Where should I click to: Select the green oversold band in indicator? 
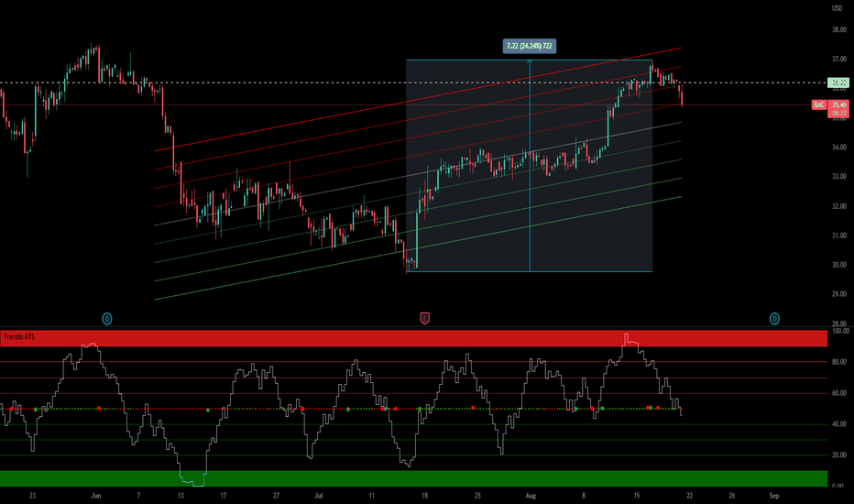(x=414, y=478)
